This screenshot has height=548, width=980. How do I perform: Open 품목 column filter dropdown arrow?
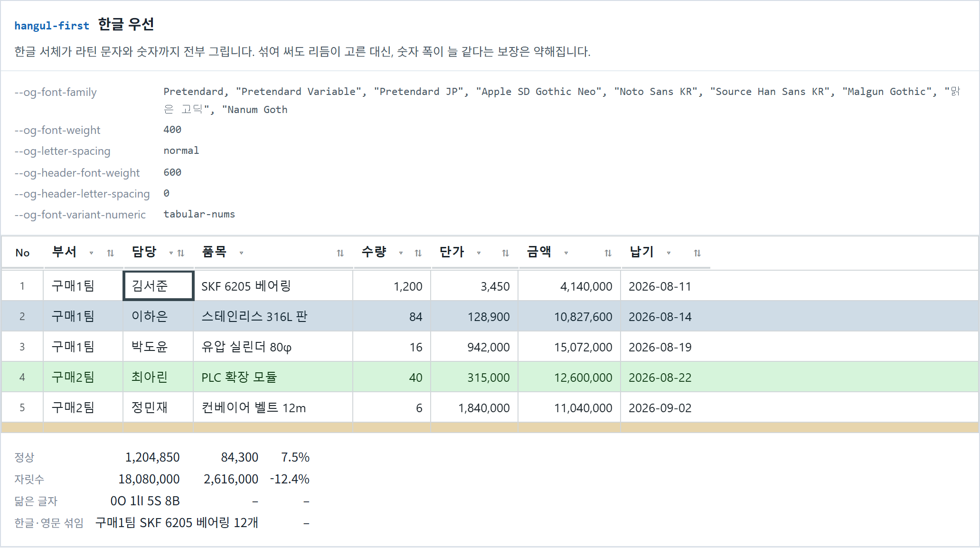(x=241, y=253)
